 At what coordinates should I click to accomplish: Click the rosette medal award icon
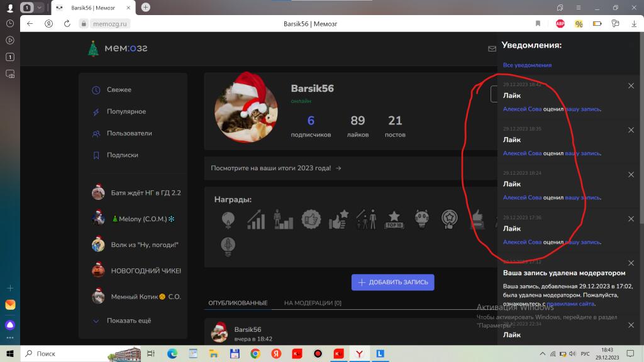pyautogui.click(x=449, y=219)
